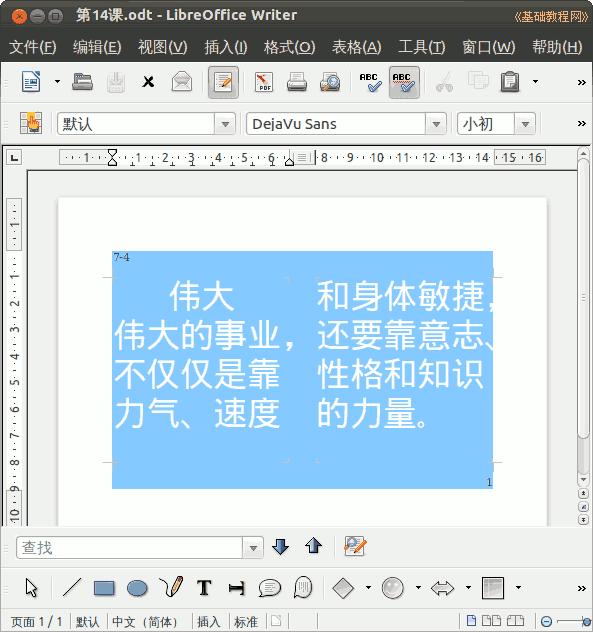Switch to single-page view layout
Image resolution: width=593 pixels, height=632 pixels.
471,621
